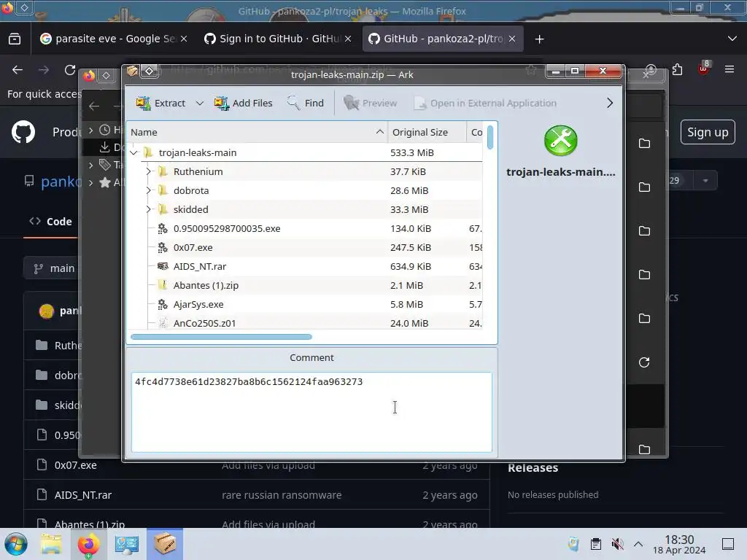Click the horizontal scrollbar of file list
747x560 pixels.
[221, 337]
